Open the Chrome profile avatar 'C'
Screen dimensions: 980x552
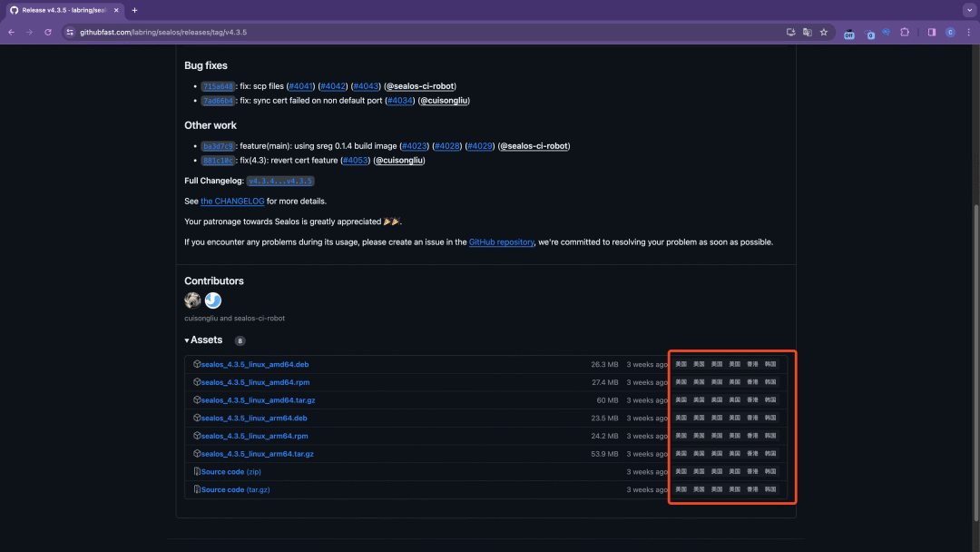[x=950, y=32]
